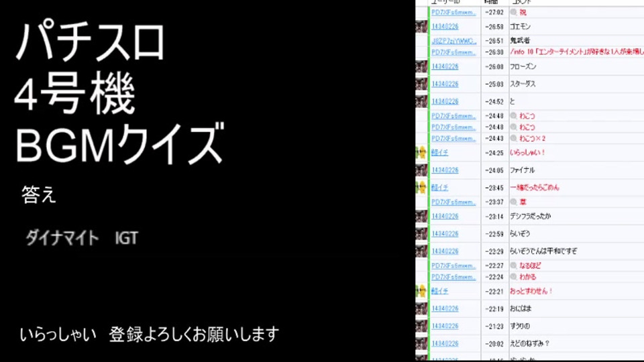Open user 14340226 link beside えどのねずみ？
This screenshot has height=362, width=644.
click(x=445, y=343)
